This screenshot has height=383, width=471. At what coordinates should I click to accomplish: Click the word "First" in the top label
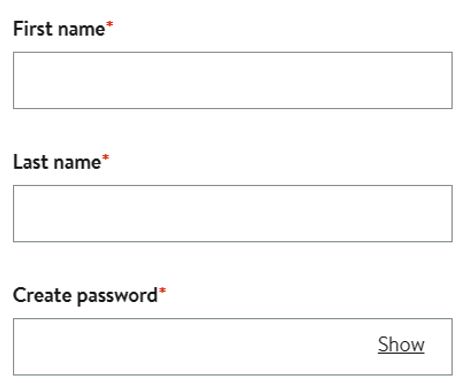pos(31,29)
